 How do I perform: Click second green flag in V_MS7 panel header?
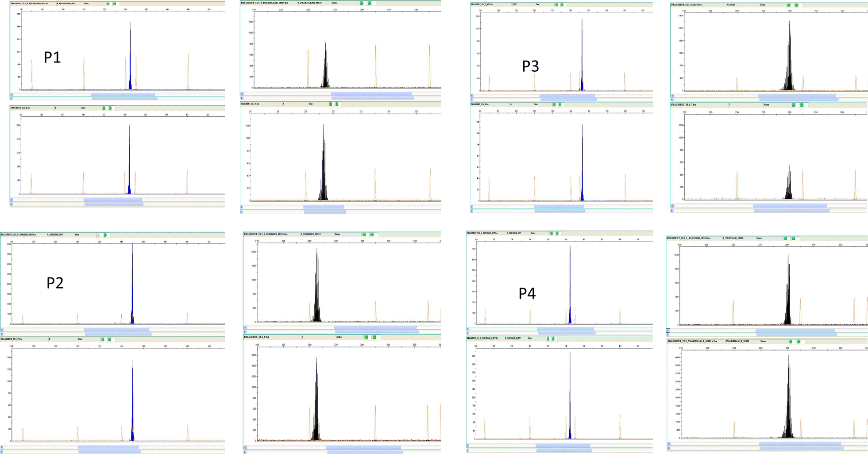[562, 5]
